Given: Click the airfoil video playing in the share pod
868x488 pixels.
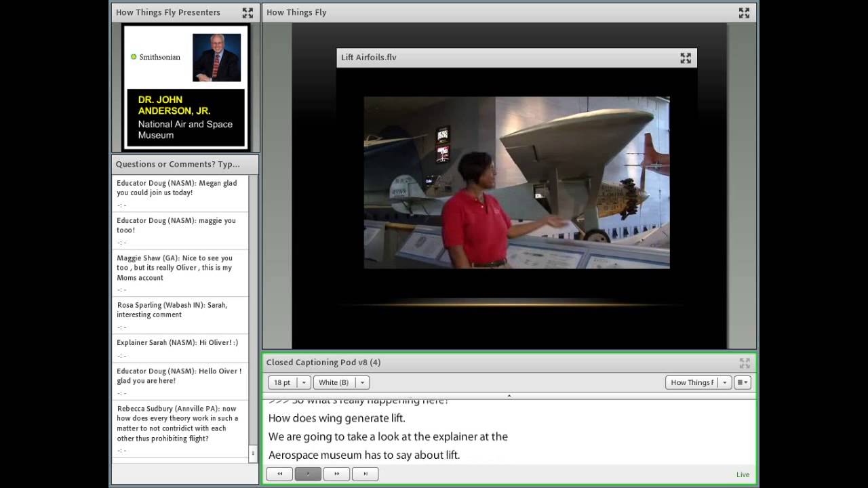Looking at the screenshot, I should (x=517, y=182).
